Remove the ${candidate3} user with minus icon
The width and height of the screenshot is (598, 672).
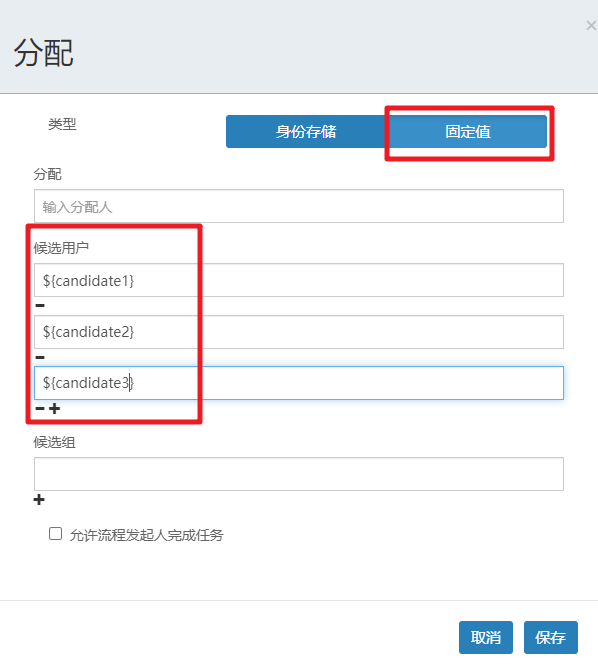pos(40,408)
